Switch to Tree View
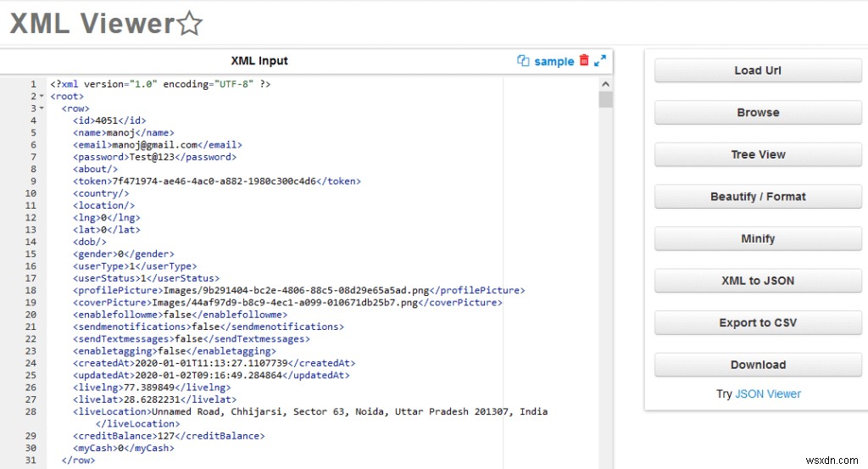 pyautogui.click(x=758, y=154)
